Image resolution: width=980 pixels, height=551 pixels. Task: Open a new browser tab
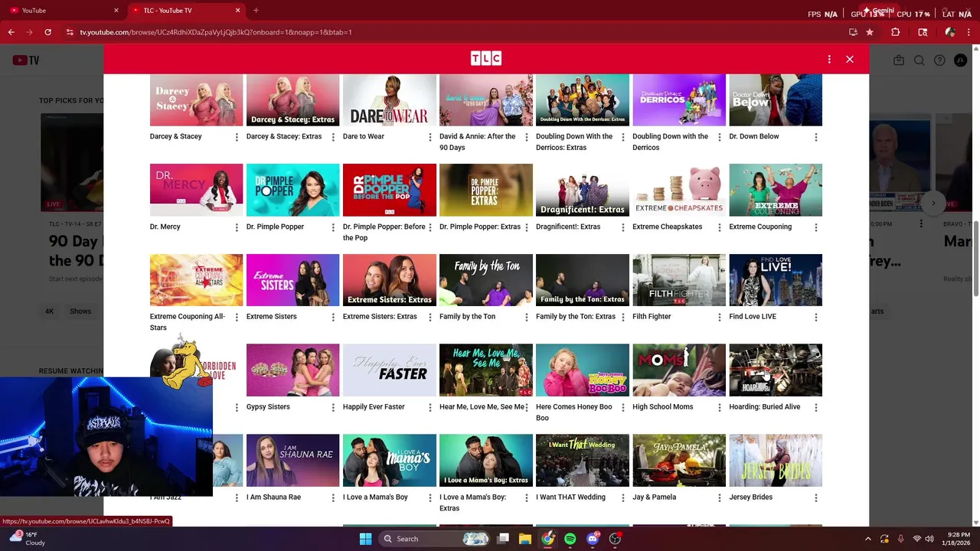click(x=256, y=11)
